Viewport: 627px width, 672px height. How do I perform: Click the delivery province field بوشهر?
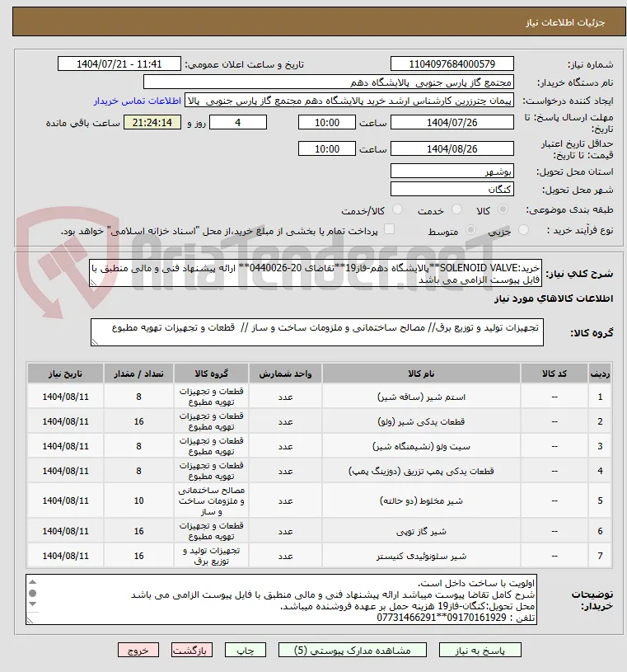(x=452, y=172)
